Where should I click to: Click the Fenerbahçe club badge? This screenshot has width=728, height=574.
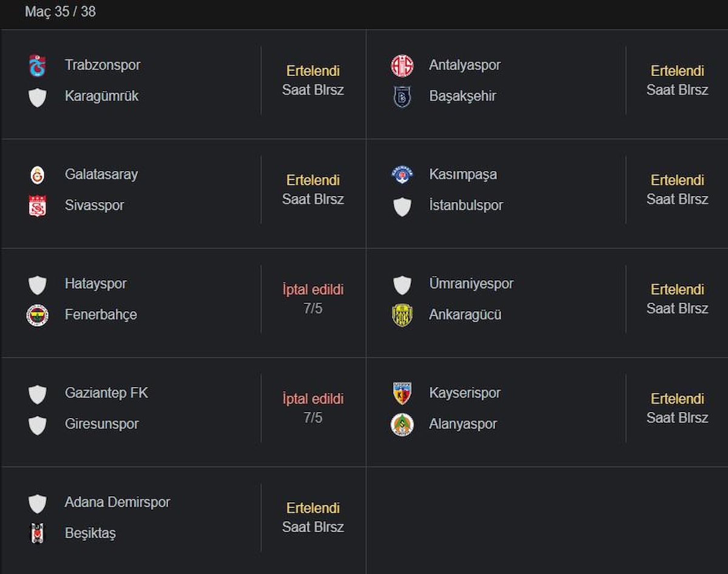point(38,315)
